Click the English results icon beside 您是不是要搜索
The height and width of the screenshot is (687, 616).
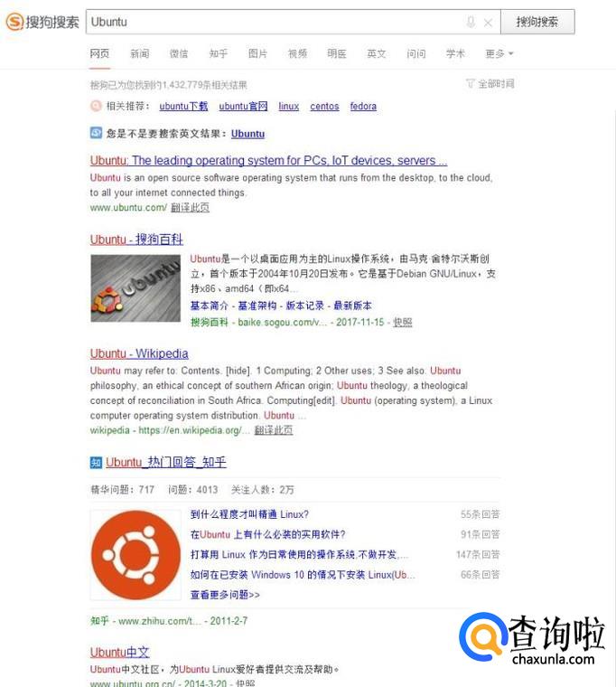(96, 133)
